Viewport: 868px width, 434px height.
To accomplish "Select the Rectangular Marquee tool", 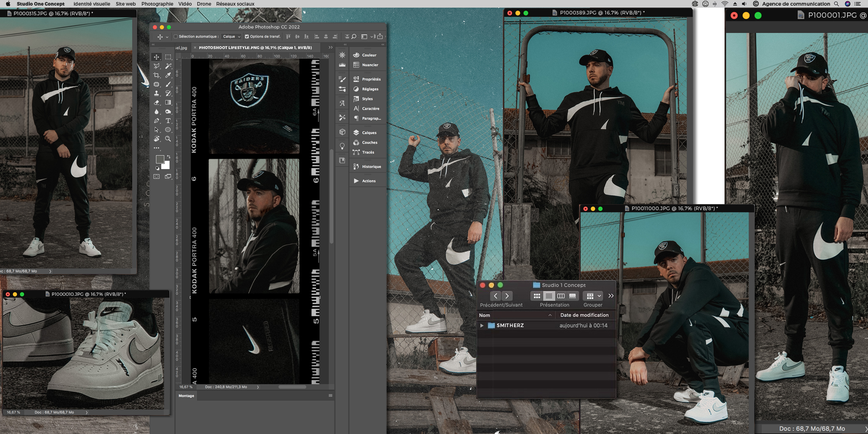I will [x=168, y=57].
